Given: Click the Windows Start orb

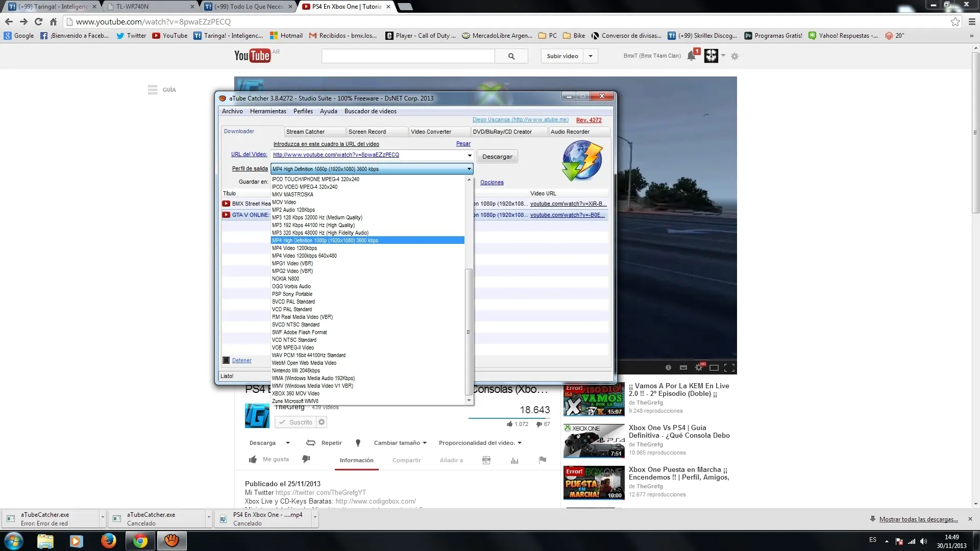Looking at the screenshot, I should pyautogui.click(x=13, y=540).
